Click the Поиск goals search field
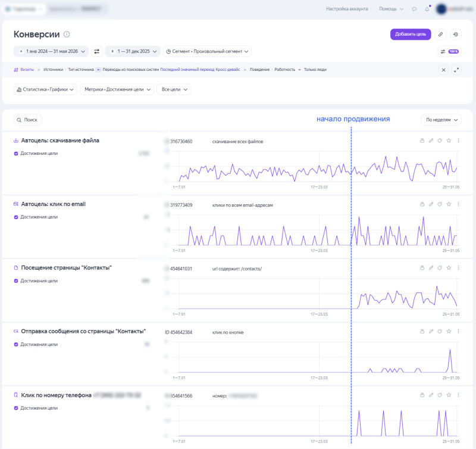 (x=27, y=120)
